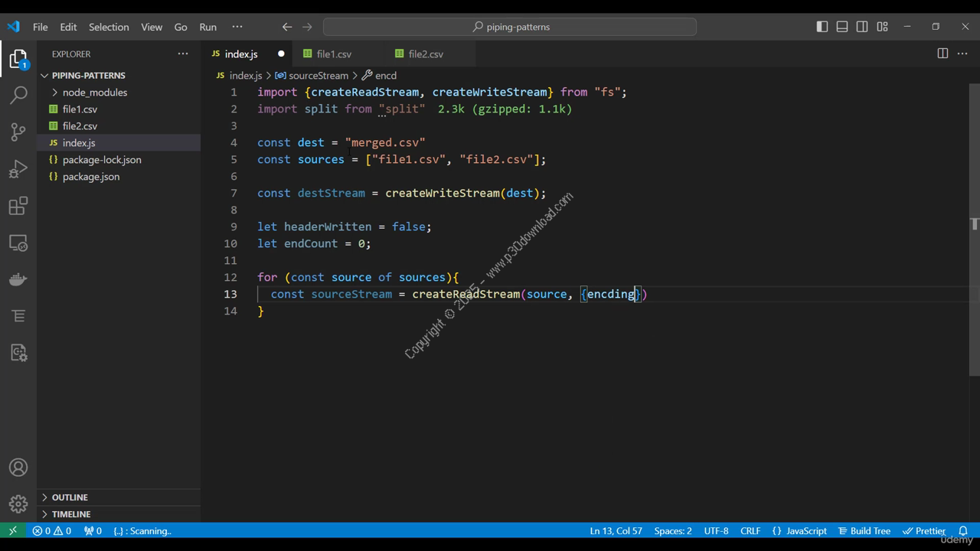This screenshot has height=551, width=980.
Task: Click the remote window status bar icon
Action: click(12, 530)
